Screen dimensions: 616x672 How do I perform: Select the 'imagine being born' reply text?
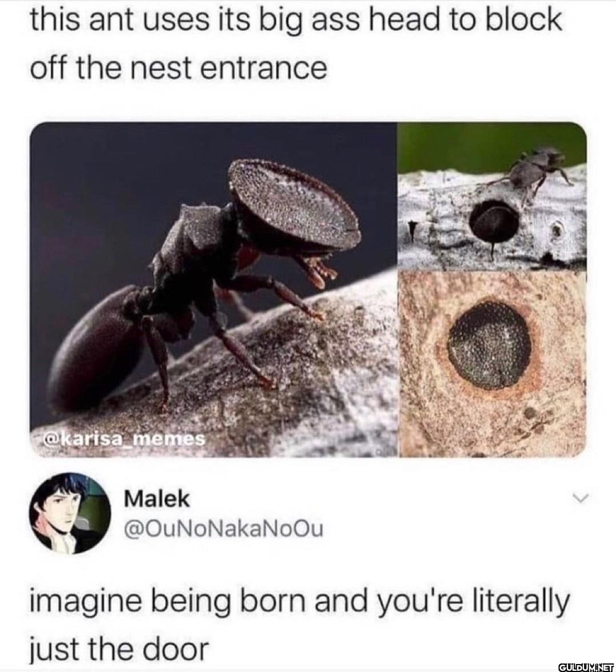(299, 602)
